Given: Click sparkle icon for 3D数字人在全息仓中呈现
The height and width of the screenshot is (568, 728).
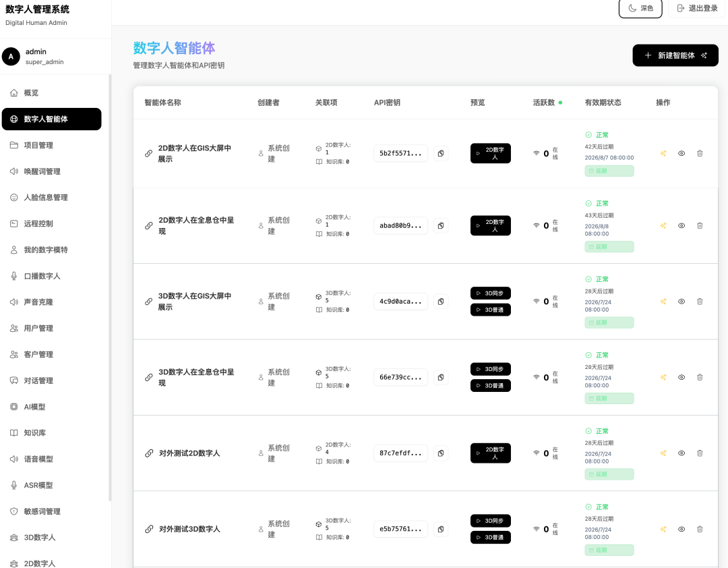Looking at the screenshot, I should coord(663,377).
